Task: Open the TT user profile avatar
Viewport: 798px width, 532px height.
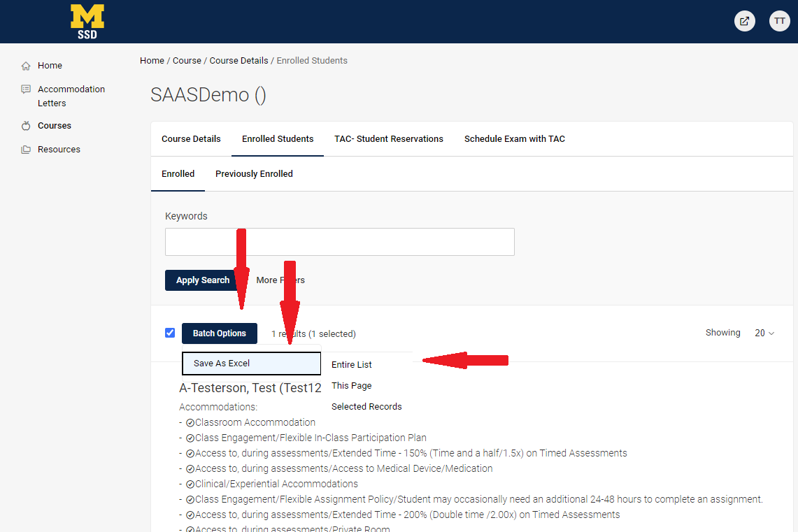Action: point(779,21)
